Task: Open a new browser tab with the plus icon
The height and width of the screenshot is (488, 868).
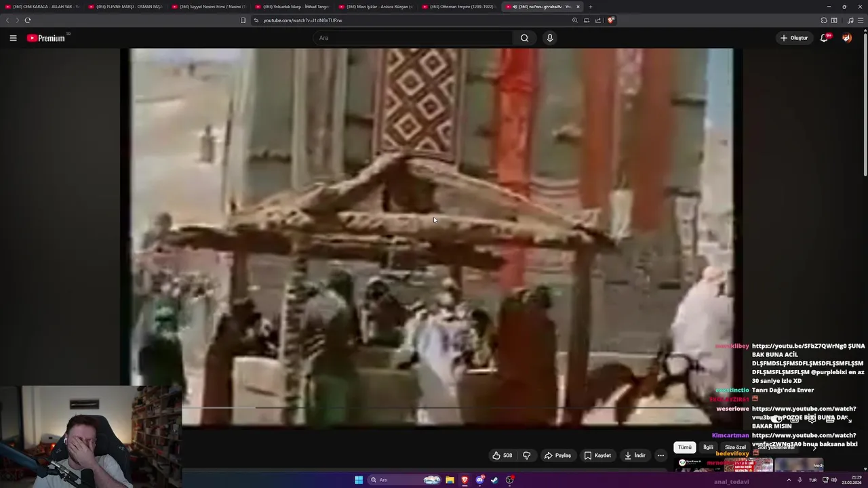Action: [x=590, y=7]
